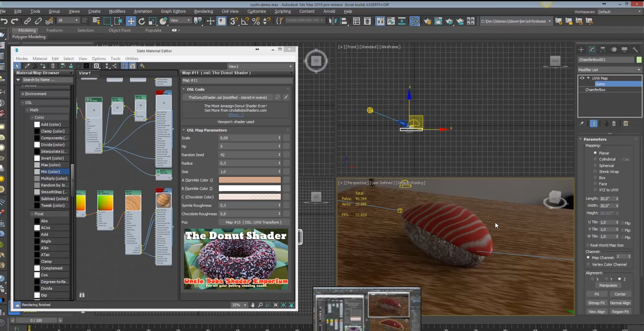Open the Render Setup teapot icon
The height and width of the screenshot is (331, 644).
427,21
